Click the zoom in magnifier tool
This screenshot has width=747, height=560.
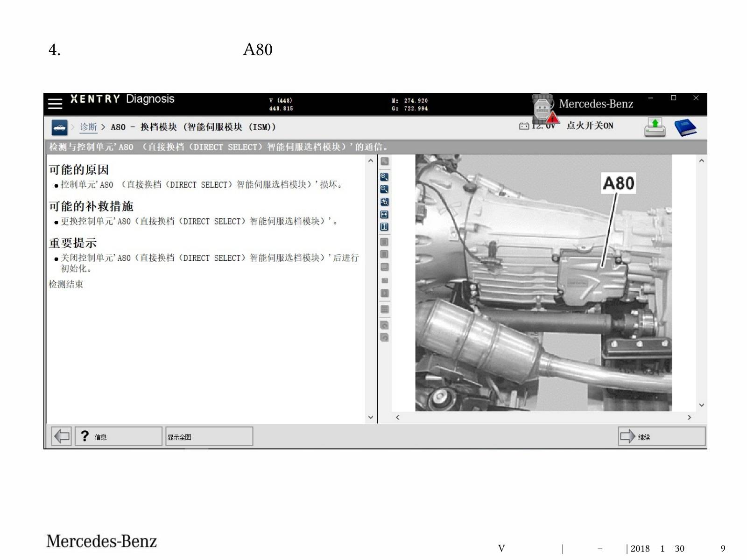[x=384, y=177]
